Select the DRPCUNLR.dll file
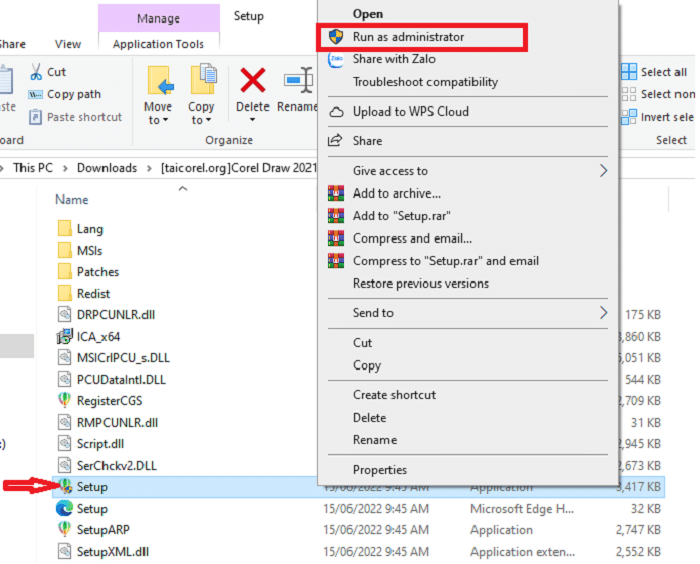The image size is (700, 564). 116,315
